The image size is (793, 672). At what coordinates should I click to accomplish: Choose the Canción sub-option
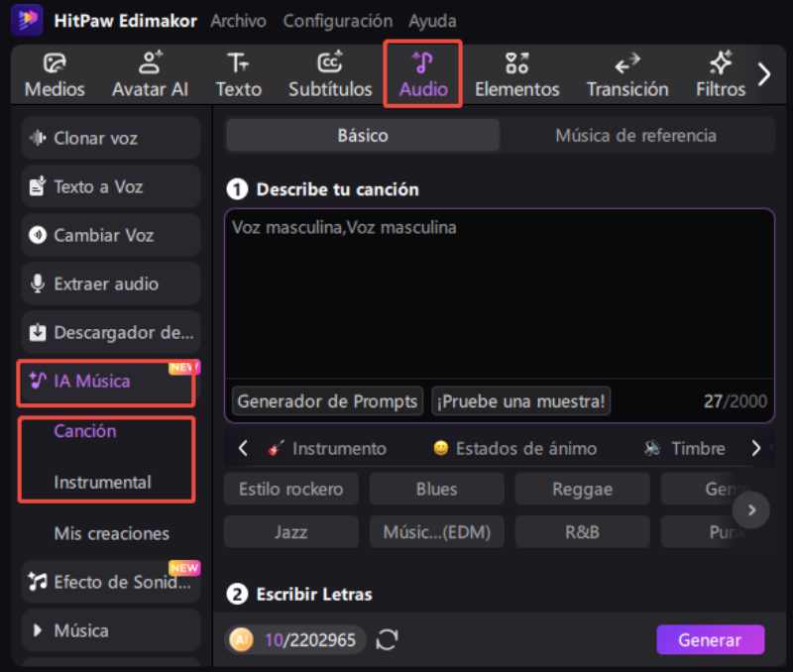click(x=85, y=431)
